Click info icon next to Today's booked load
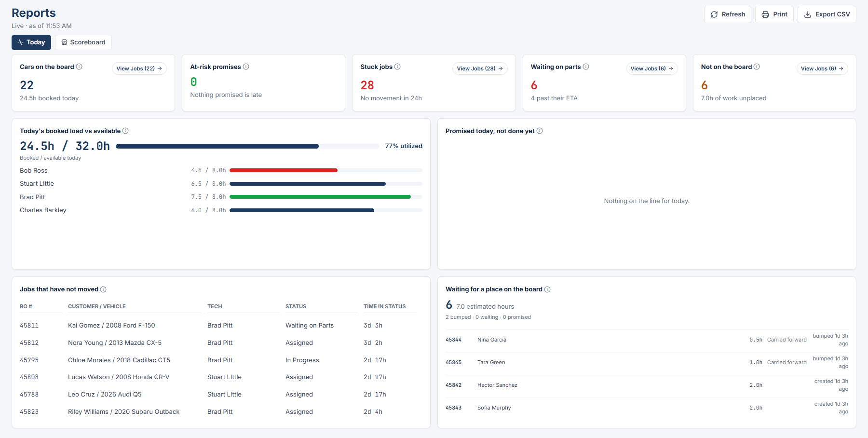This screenshot has width=868, height=438. coord(125,131)
